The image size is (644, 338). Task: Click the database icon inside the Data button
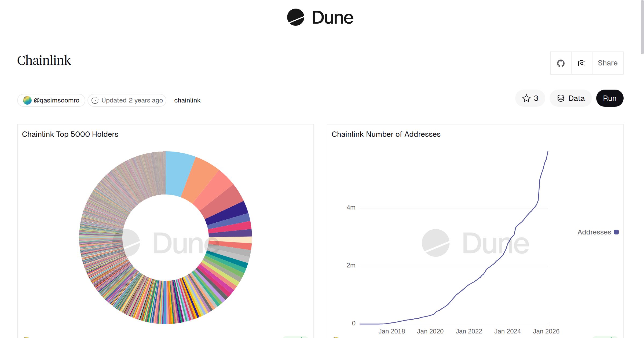[561, 98]
